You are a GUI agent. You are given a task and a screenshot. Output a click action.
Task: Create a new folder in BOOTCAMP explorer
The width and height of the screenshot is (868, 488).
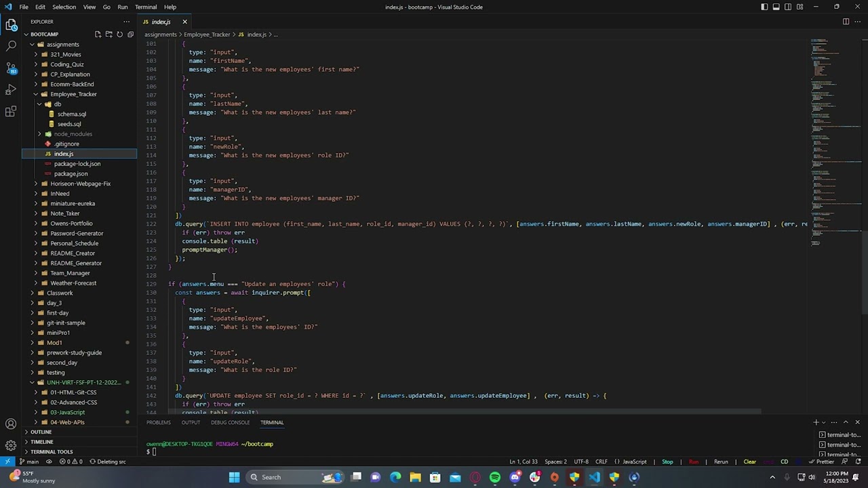pyautogui.click(x=108, y=35)
